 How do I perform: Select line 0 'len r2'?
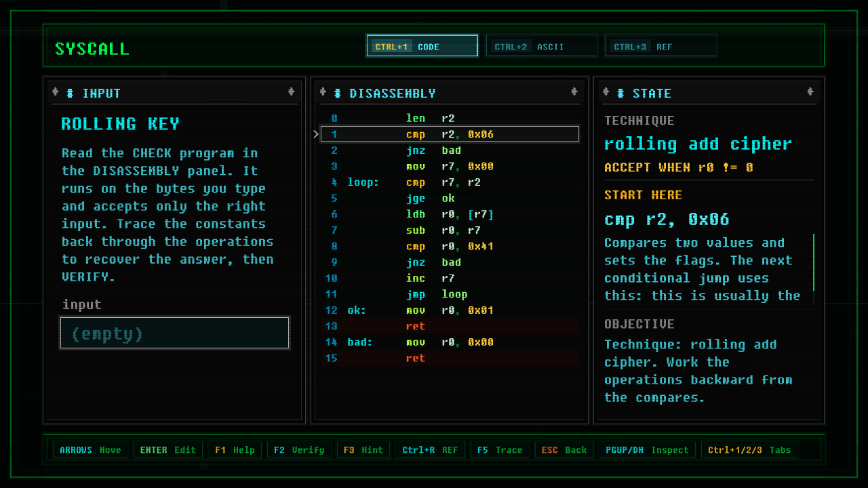(x=450, y=118)
